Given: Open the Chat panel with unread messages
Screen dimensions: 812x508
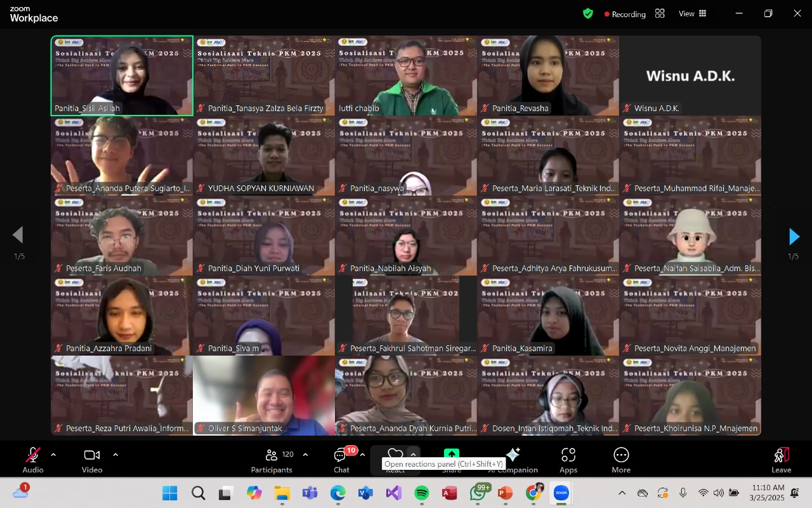Looking at the screenshot, I should [x=341, y=460].
